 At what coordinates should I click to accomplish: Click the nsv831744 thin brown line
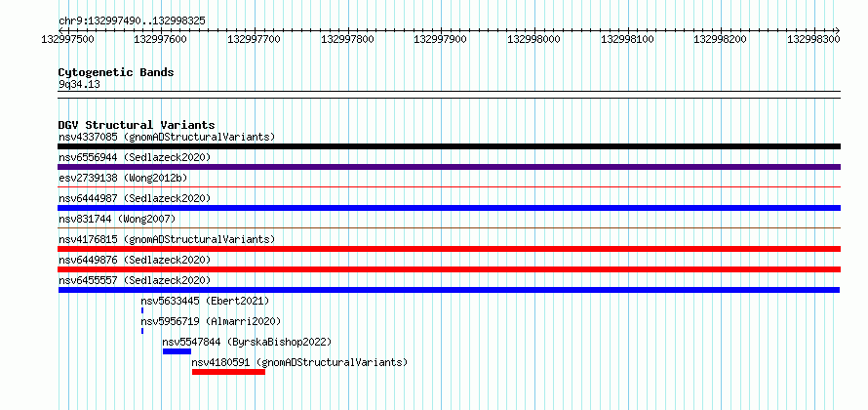(449, 227)
